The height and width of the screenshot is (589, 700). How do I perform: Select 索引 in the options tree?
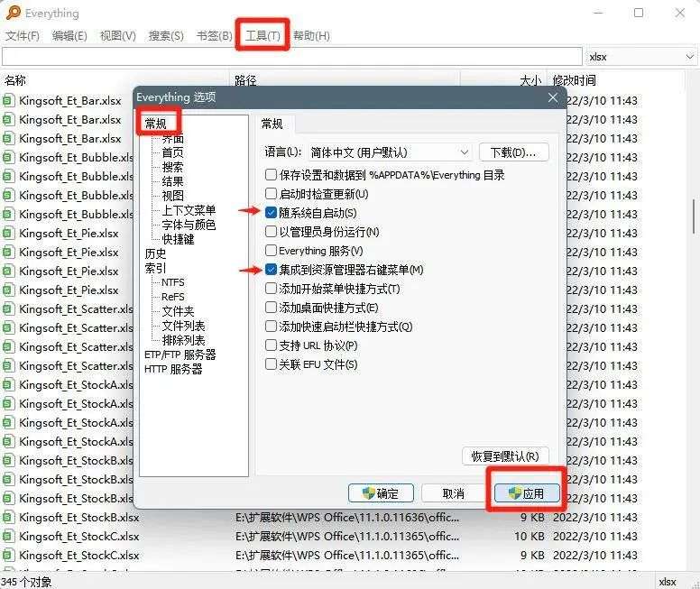[x=155, y=268]
